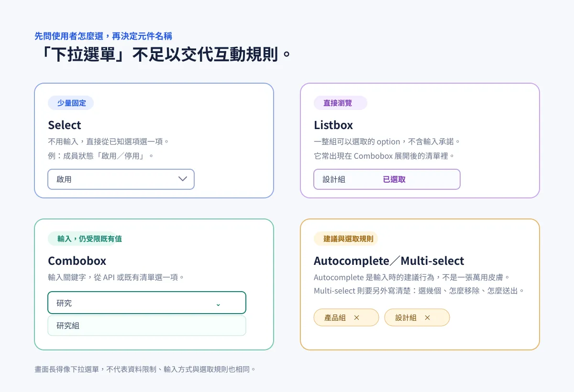Remove the 產品組 tag with its × icon
This screenshot has width=574, height=392.
click(x=356, y=317)
